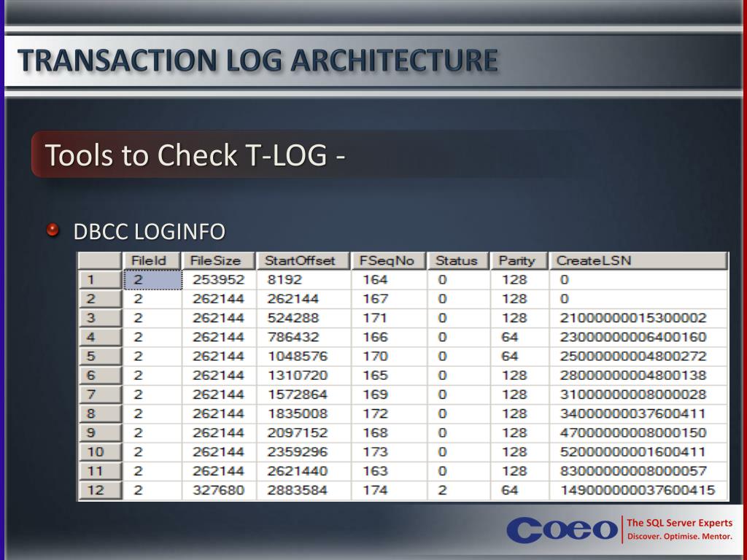Click the Parity column header
The width and height of the screenshot is (747, 560).
[x=519, y=260]
